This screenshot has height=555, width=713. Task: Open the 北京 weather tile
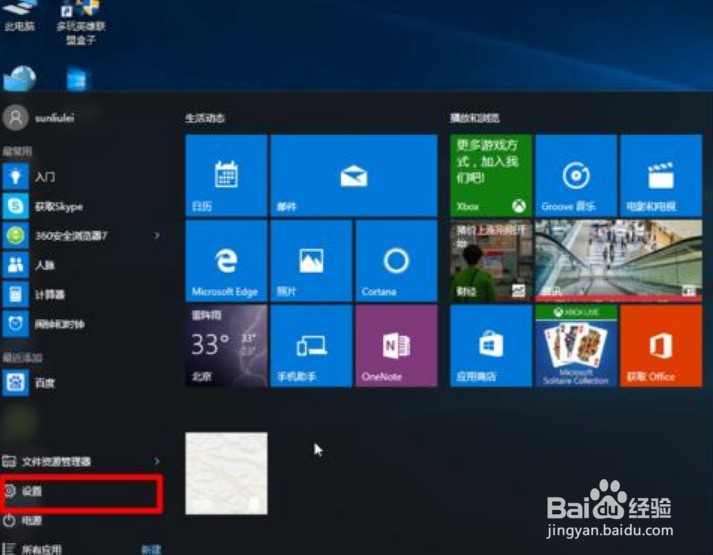point(226,345)
